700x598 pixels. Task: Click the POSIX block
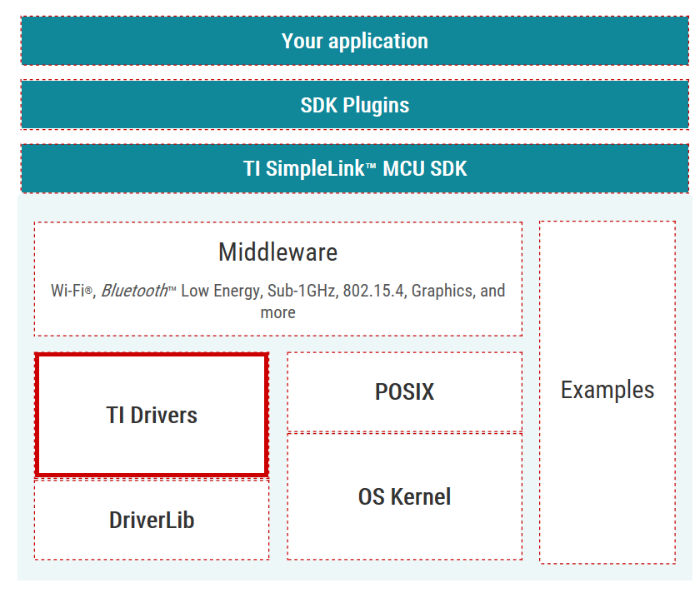point(404,391)
